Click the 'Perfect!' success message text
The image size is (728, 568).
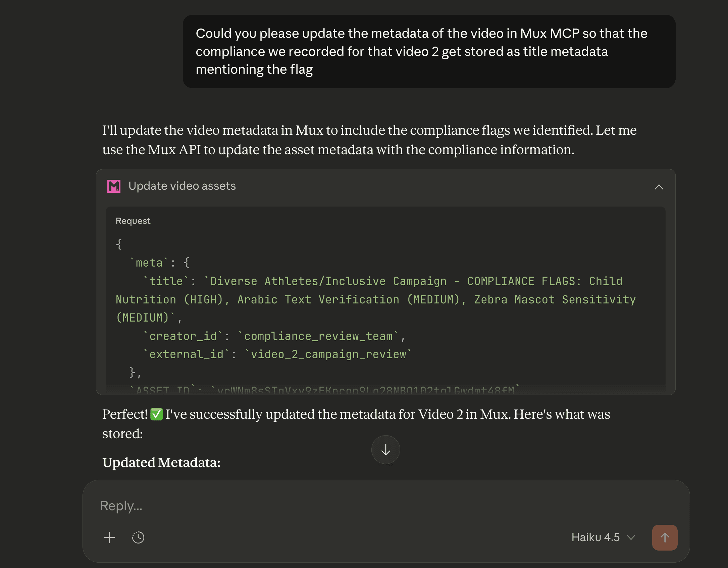click(x=125, y=414)
